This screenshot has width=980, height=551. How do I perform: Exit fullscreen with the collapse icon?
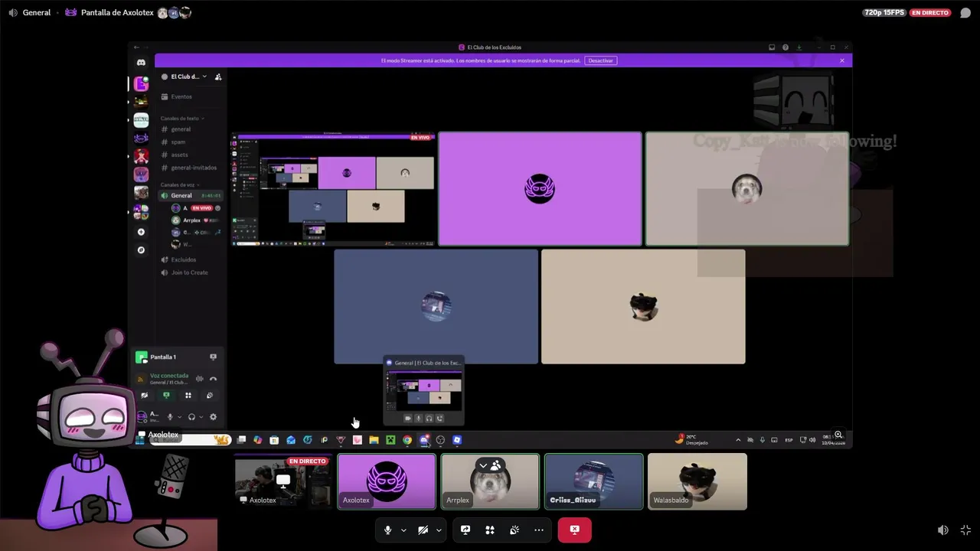965,530
